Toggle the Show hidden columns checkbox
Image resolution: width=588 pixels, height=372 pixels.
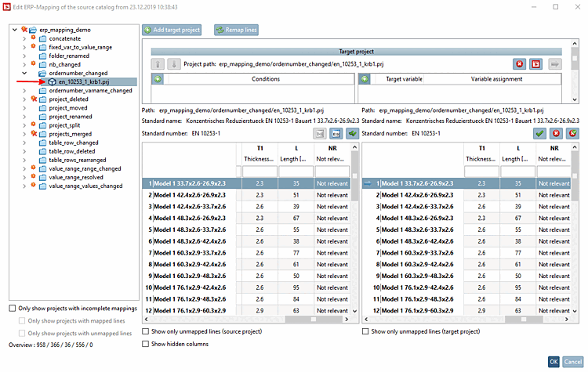(146, 344)
